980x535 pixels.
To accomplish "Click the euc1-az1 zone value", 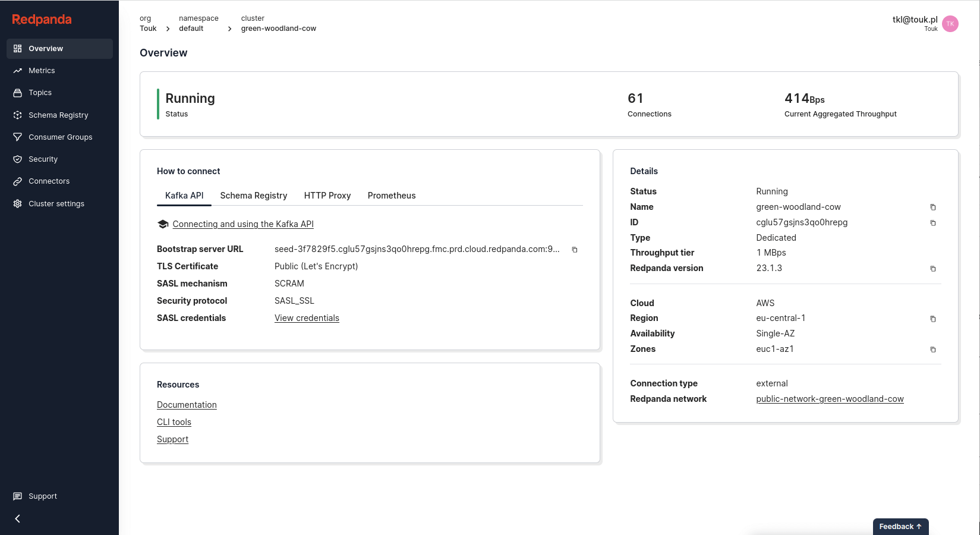I will (775, 349).
